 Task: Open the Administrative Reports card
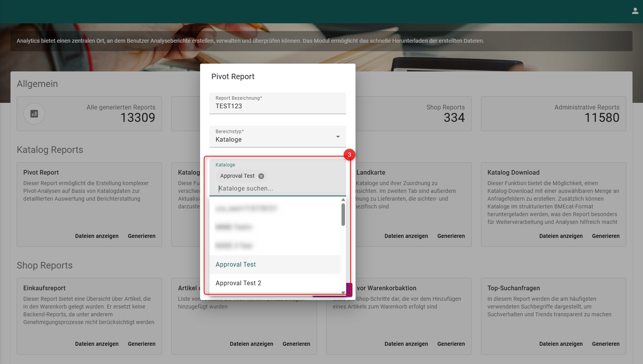[554, 114]
